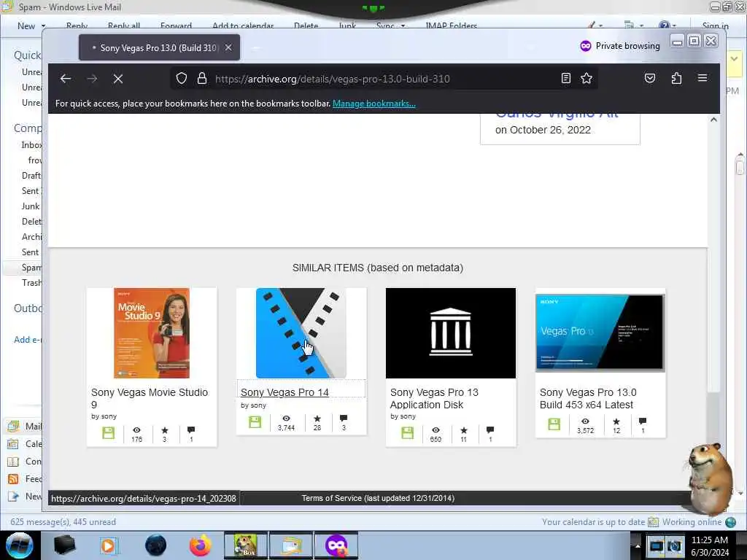View site security padlock info
The height and width of the screenshot is (560, 747).
pyautogui.click(x=202, y=79)
